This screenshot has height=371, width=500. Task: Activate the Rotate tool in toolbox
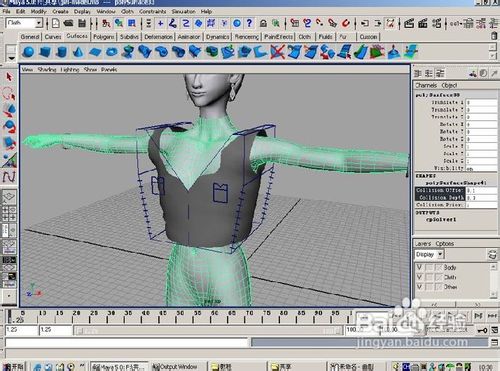(x=9, y=127)
